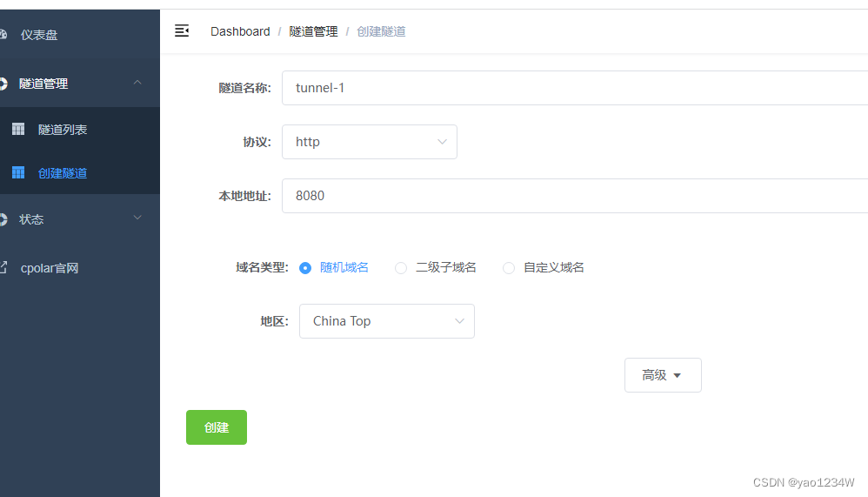868x497 pixels.
Task: Expand the 高级 advanced options
Action: [x=663, y=375]
